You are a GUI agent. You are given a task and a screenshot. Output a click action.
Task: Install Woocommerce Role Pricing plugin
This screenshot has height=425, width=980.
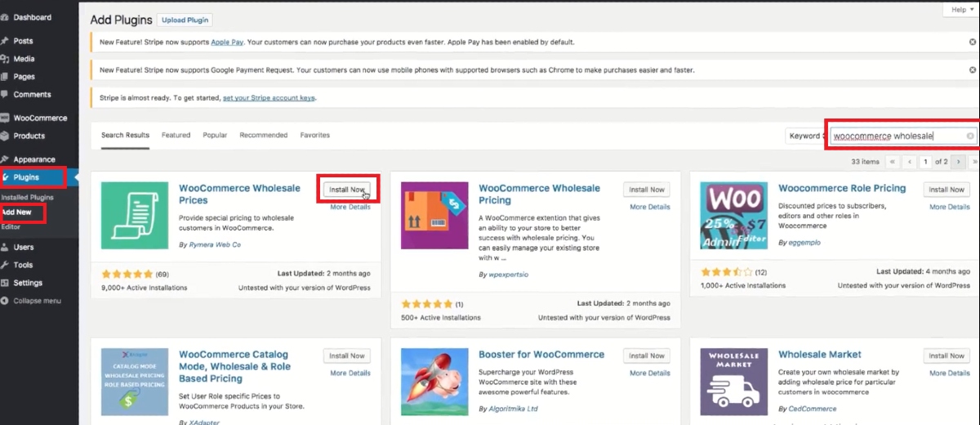947,190
